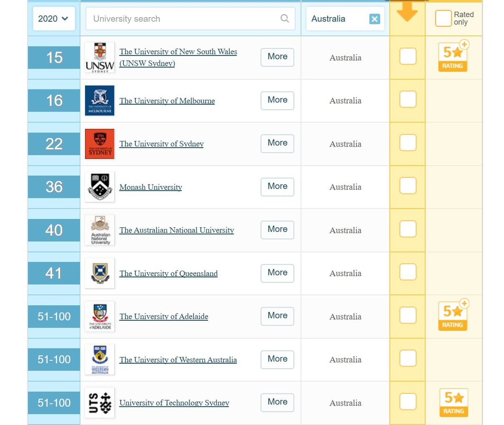Click rank 15 cell

tap(54, 57)
